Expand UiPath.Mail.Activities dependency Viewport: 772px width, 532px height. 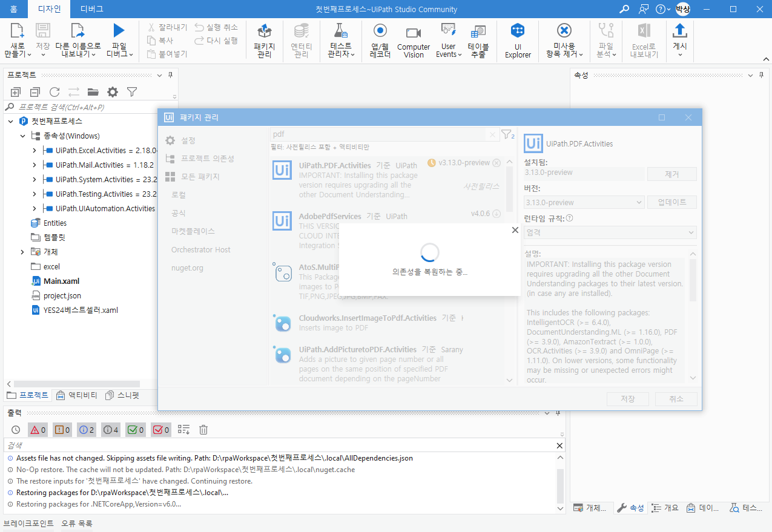tap(35, 165)
